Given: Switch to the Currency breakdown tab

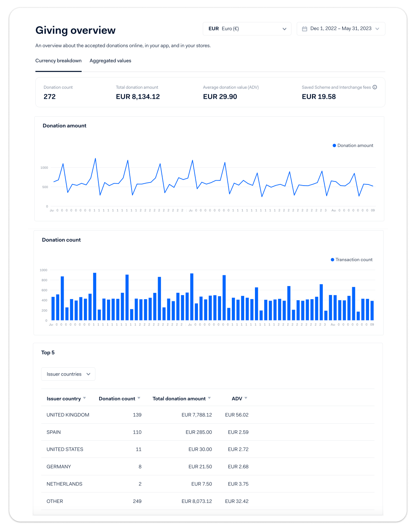Looking at the screenshot, I should [x=59, y=61].
